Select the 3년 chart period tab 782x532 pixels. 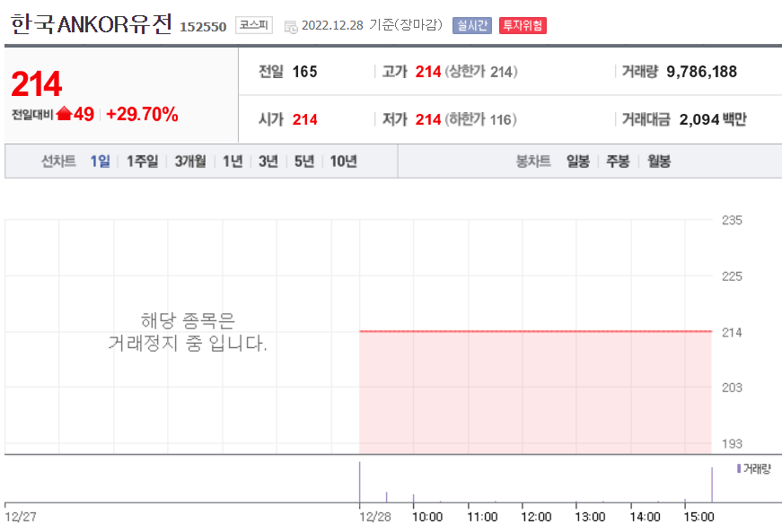267,161
